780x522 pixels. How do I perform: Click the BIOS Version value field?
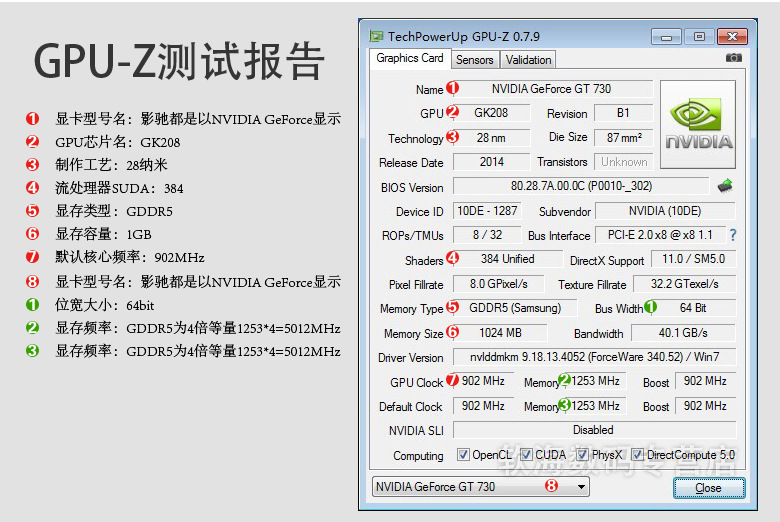(581, 186)
